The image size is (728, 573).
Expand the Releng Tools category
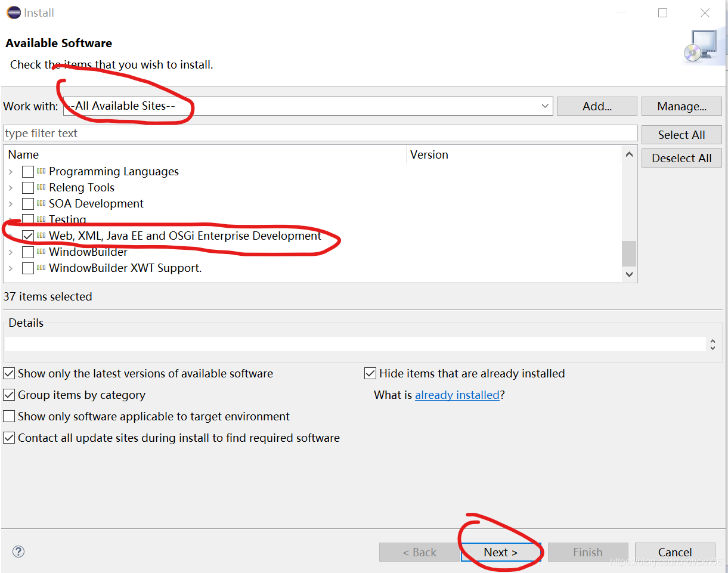[11, 188]
